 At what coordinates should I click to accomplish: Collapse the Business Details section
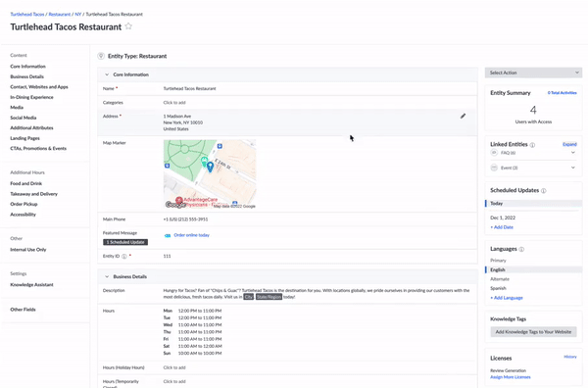pos(107,276)
